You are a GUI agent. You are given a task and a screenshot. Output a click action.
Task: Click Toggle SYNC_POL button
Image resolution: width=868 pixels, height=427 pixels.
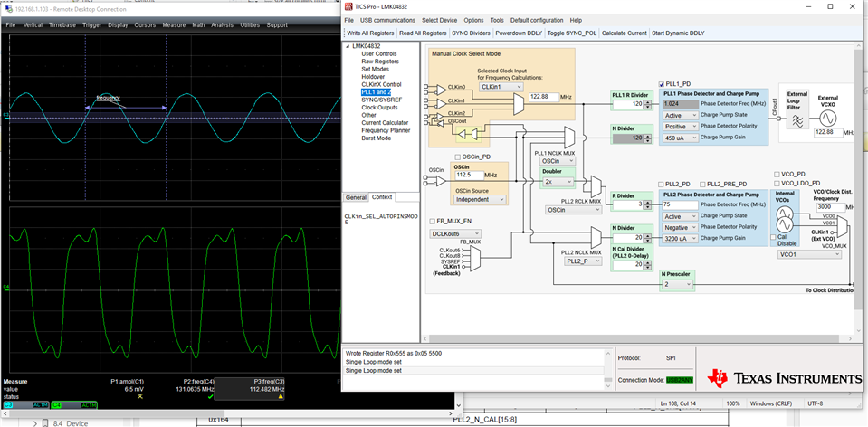coord(572,33)
